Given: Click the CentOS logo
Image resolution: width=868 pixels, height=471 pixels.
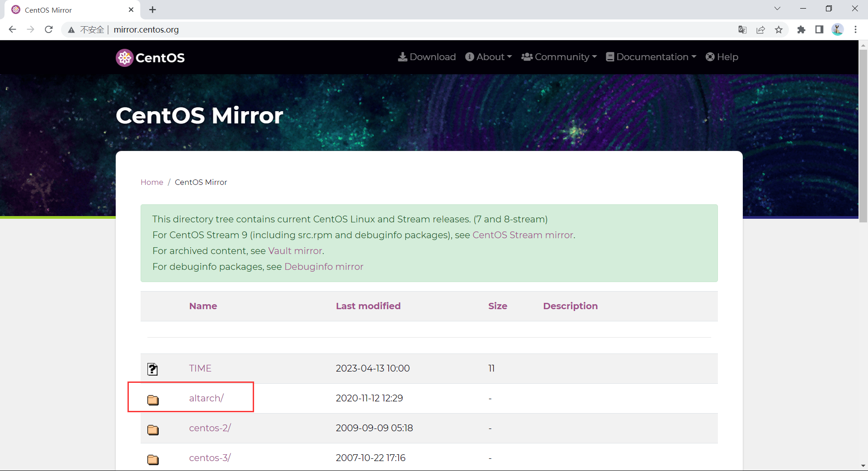Looking at the screenshot, I should 150,57.
